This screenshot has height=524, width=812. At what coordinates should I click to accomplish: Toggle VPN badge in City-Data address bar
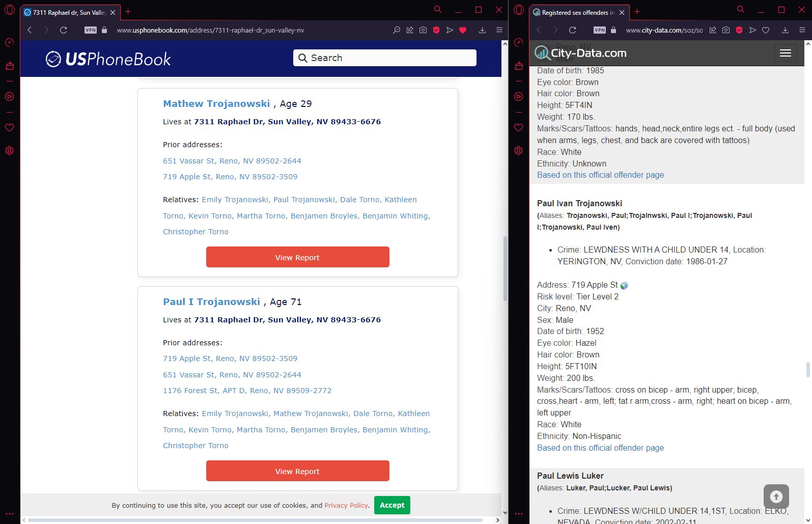(x=600, y=30)
